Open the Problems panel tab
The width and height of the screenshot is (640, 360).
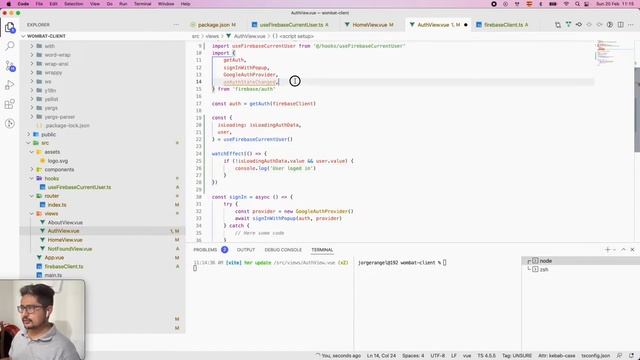(x=205, y=249)
